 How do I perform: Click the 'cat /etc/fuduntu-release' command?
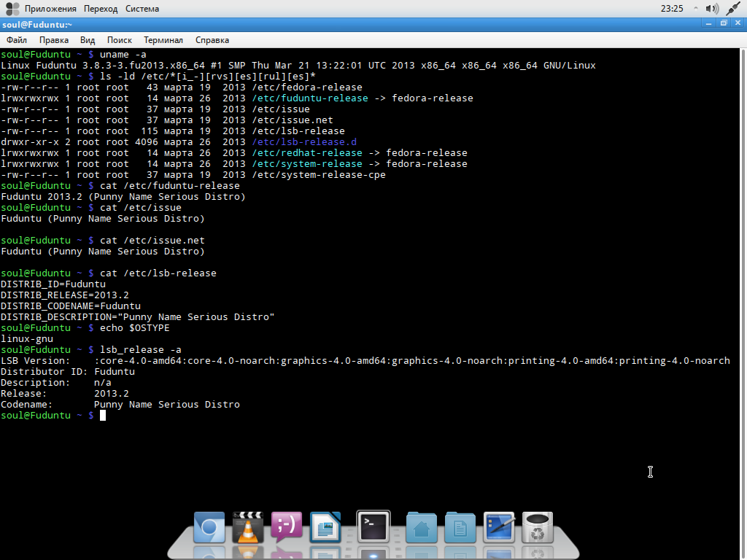pos(170,186)
